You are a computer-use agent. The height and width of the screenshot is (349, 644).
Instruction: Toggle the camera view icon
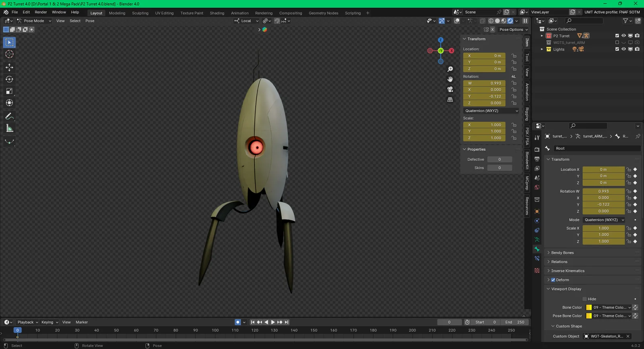point(450,89)
